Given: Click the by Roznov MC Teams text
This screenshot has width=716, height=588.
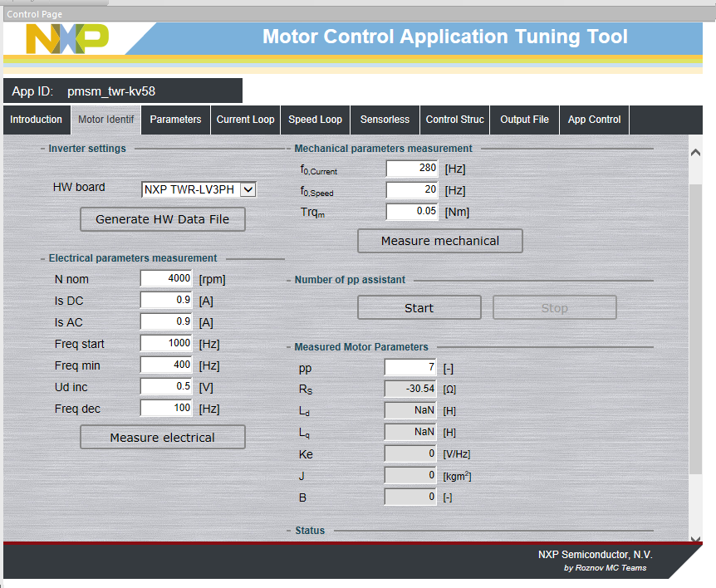Looking at the screenshot, I should point(605,568).
